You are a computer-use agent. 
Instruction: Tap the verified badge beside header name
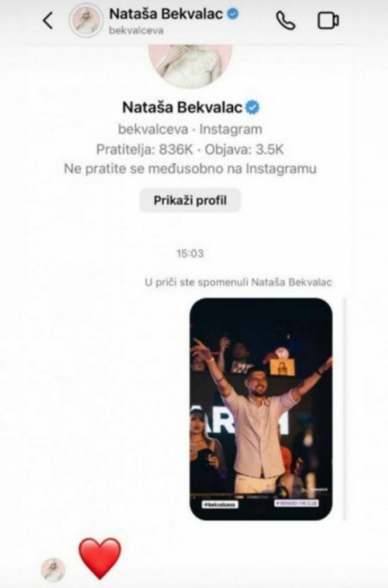233,14
